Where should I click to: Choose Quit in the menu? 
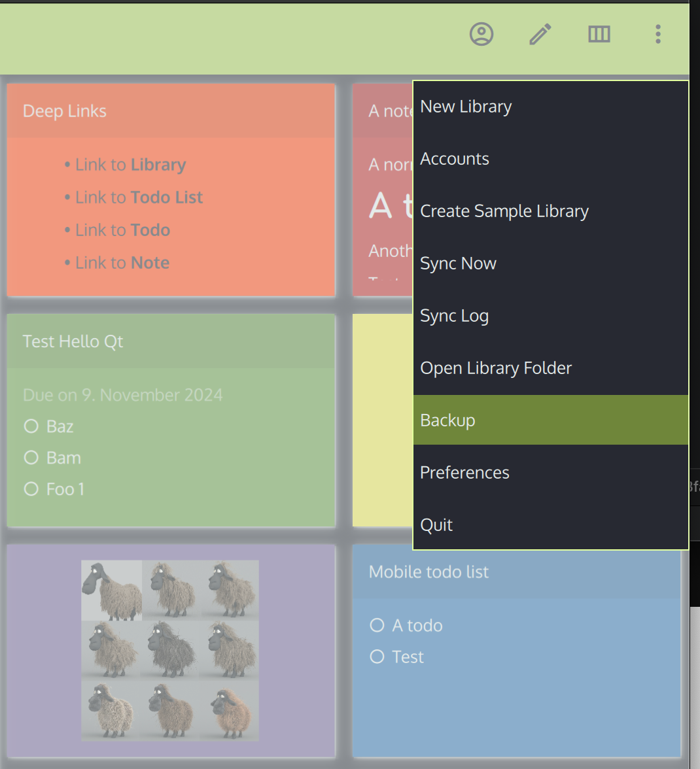click(x=550, y=524)
